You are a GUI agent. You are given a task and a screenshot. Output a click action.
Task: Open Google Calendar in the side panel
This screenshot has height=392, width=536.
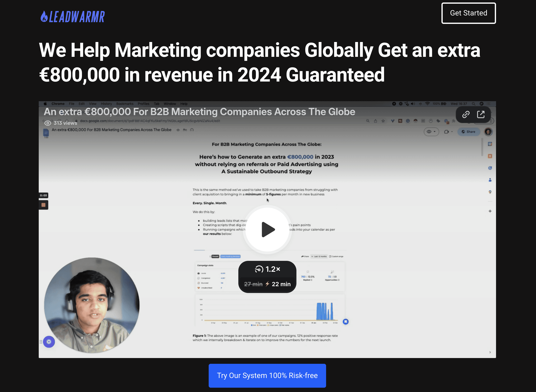(490, 144)
